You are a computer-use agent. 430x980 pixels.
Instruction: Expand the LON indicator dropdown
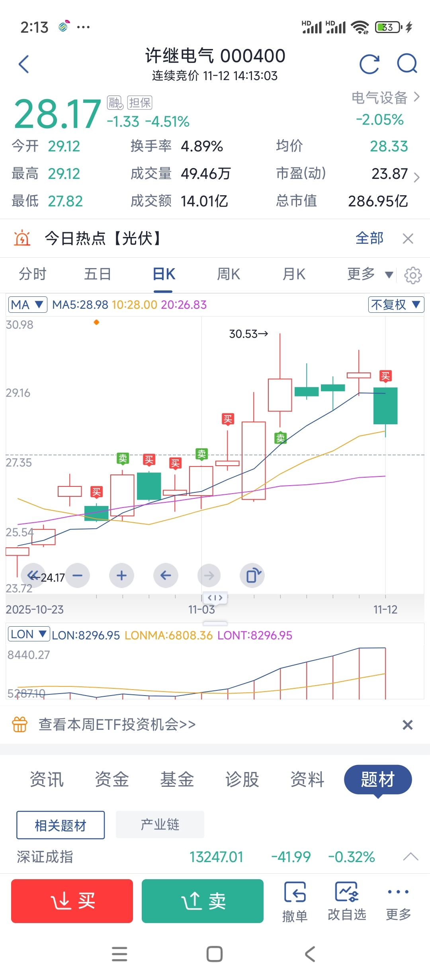pos(29,634)
